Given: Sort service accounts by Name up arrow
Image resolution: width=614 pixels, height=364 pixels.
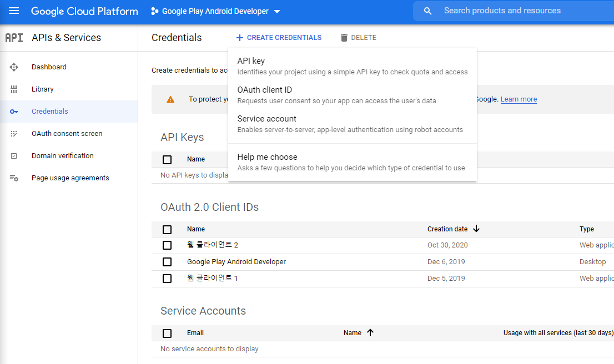Looking at the screenshot, I should (370, 332).
